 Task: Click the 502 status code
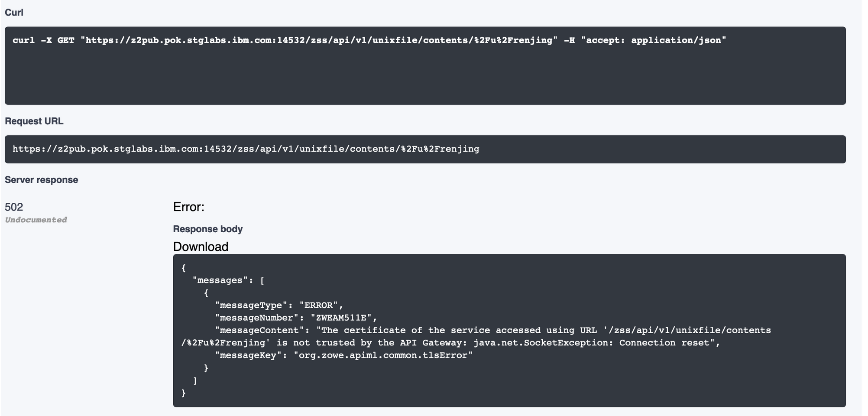14,207
